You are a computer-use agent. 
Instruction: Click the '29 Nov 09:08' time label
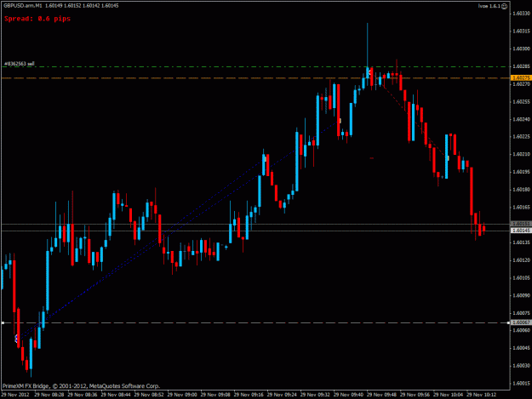coord(215,395)
